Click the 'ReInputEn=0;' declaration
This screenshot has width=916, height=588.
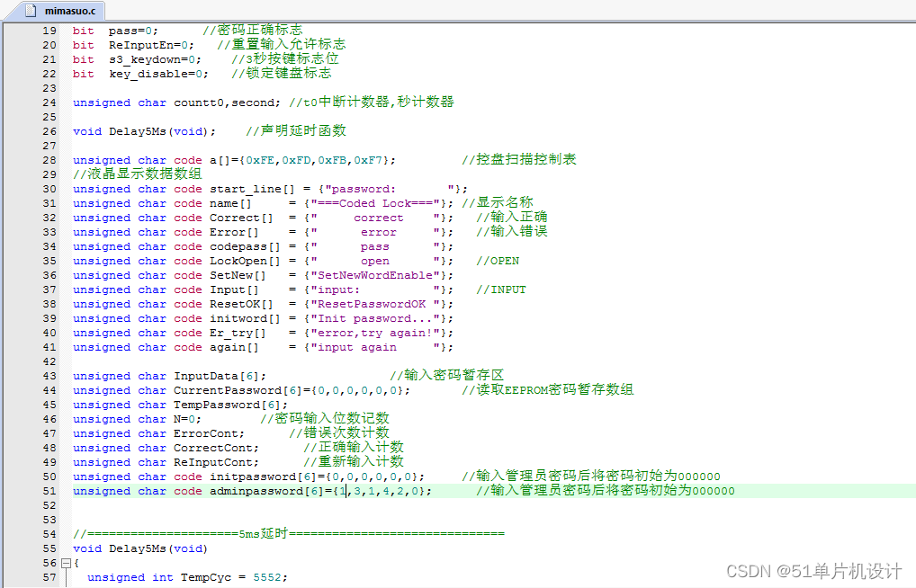[x=151, y=45]
